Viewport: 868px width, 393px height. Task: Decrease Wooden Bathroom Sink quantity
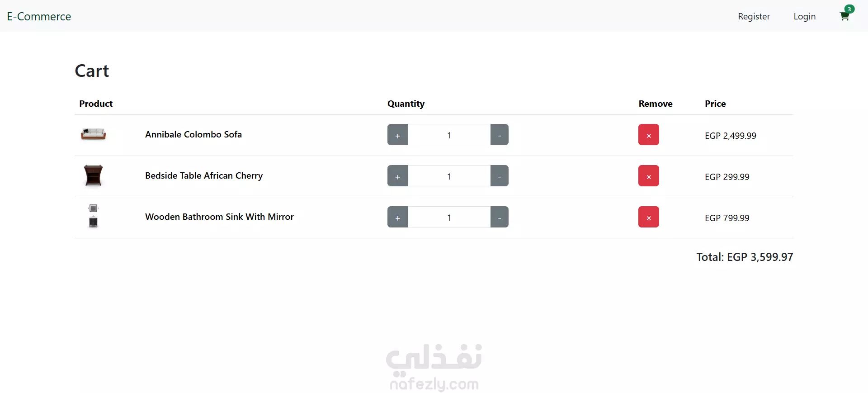(500, 217)
